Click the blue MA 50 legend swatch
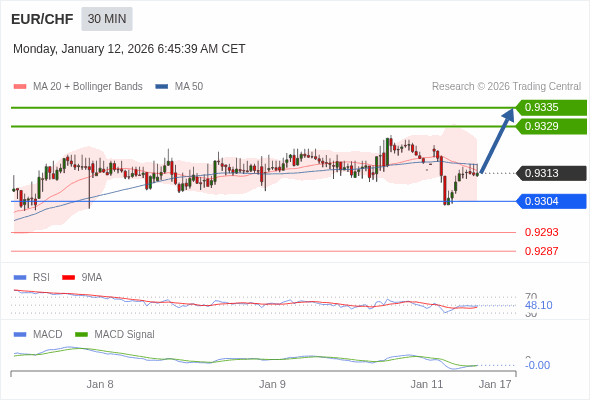This screenshot has width=590, height=400. (162, 87)
